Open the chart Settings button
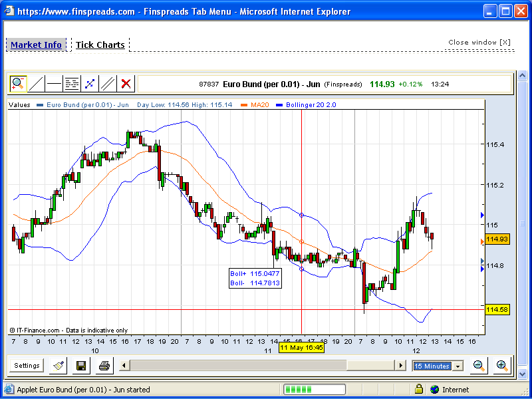 click(x=27, y=365)
